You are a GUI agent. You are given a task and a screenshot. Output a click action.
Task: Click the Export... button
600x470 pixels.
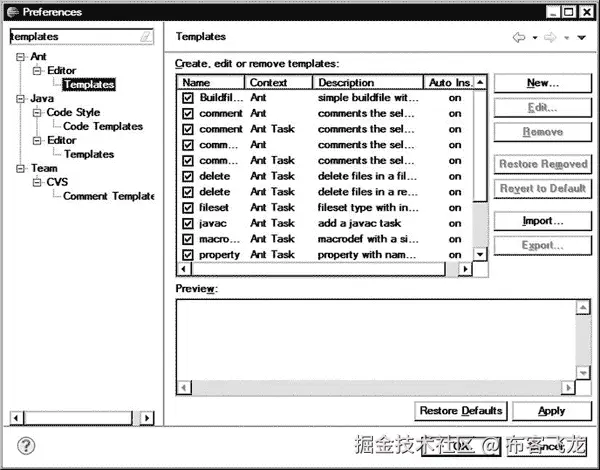click(x=543, y=245)
